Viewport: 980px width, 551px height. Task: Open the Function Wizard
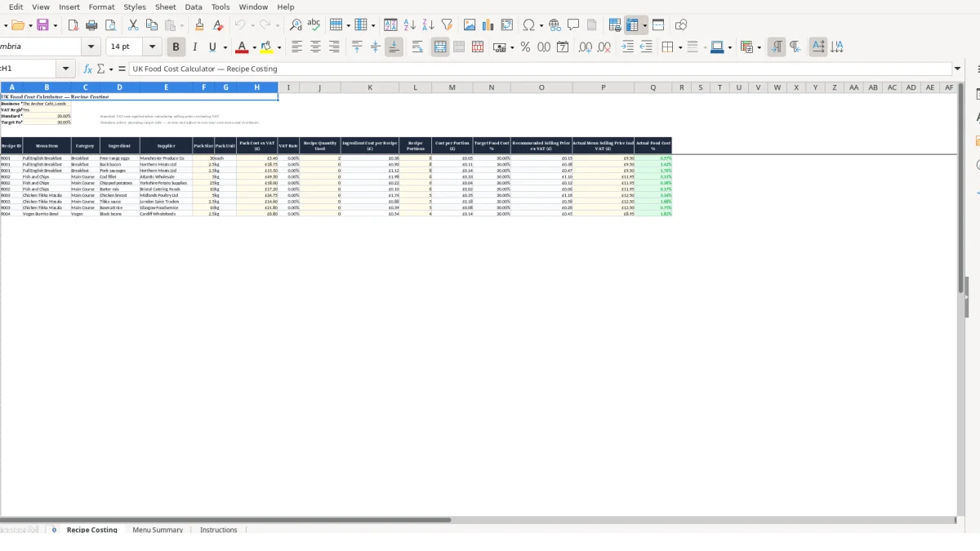pos(88,69)
